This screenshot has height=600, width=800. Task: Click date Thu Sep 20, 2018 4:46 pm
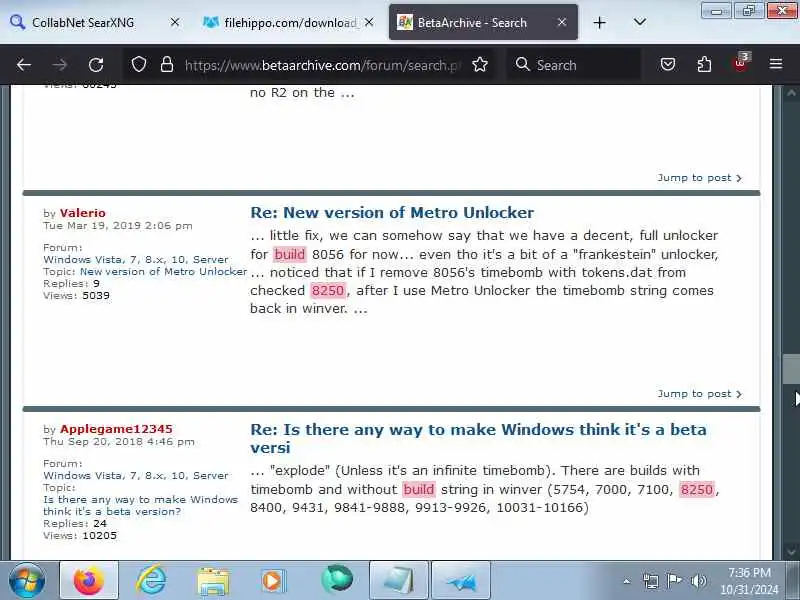(119, 441)
